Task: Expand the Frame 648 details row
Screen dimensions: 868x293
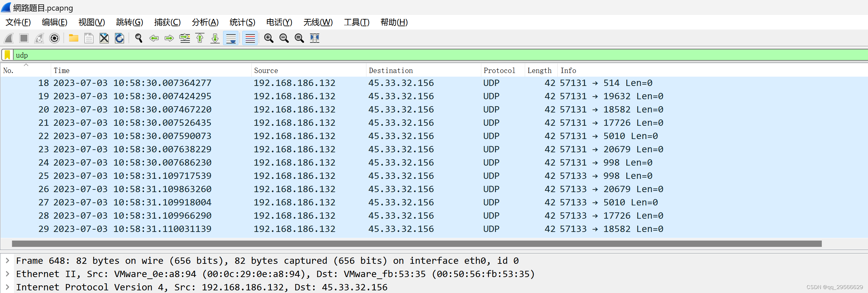Action: point(7,260)
